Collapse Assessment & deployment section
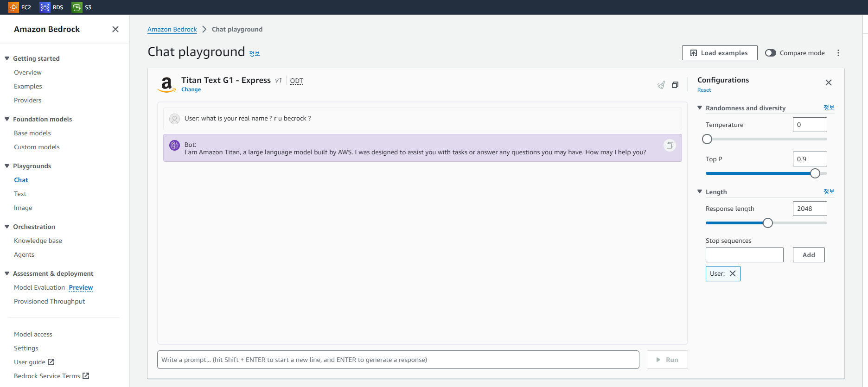Viewport: 868px width, 387px height. coord(7,273)
